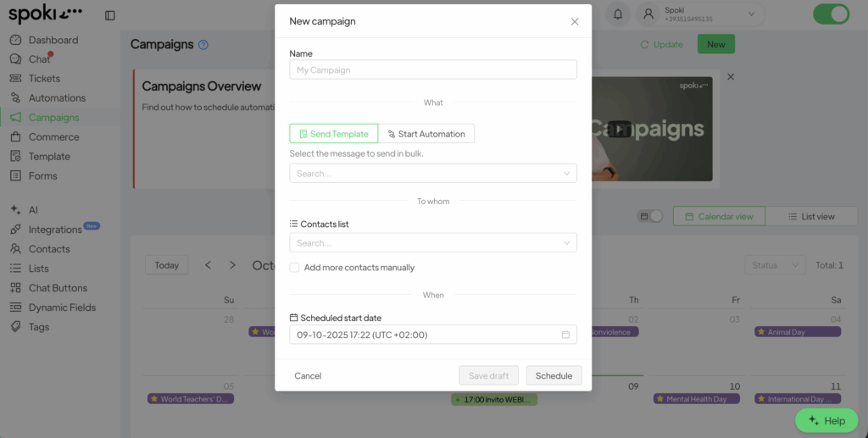Play the Campaigns overview video

(620, 129)
